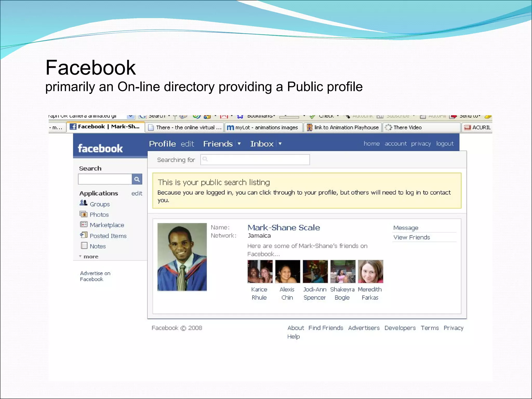Expand the Inbox dropdown arrow
The height and width of the screenshot is (399, 532).
(280, 144)
